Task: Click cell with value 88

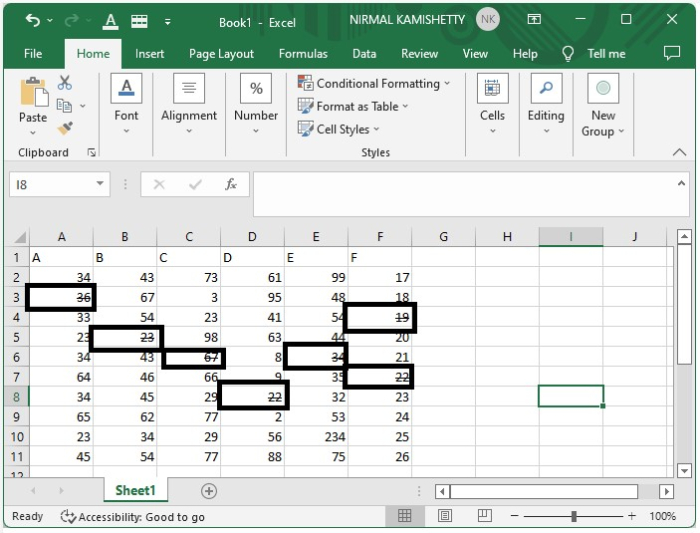Action: point(252,457)
